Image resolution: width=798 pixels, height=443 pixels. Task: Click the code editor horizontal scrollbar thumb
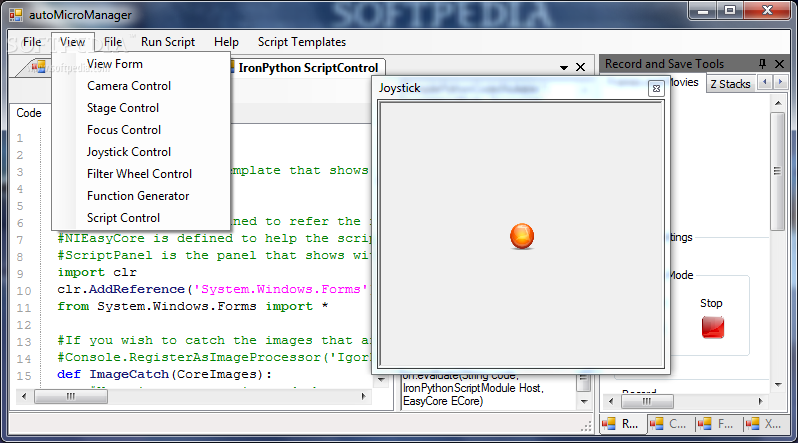(71, 396)
